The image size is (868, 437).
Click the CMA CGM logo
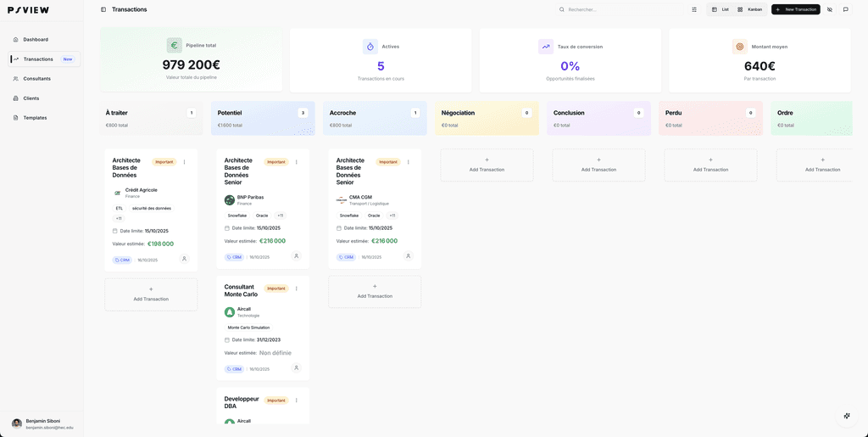pos(341,200)
